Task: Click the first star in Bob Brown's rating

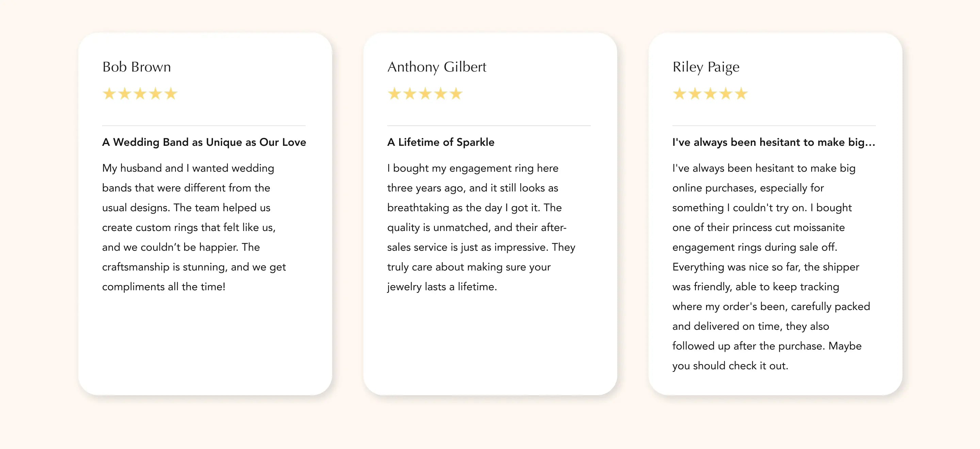Action: pyautogui.click(x=109, y=94)
